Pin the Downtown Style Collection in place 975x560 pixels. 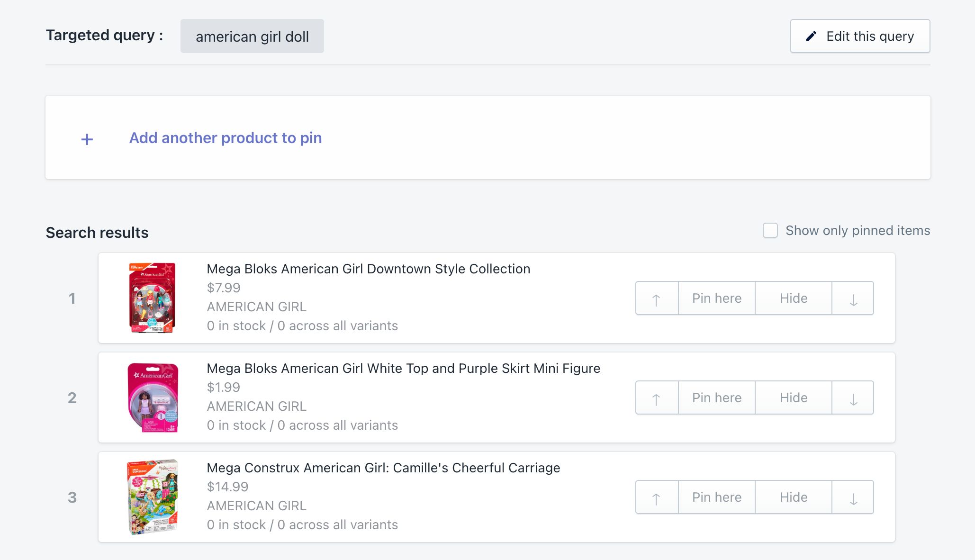(716, 298)
